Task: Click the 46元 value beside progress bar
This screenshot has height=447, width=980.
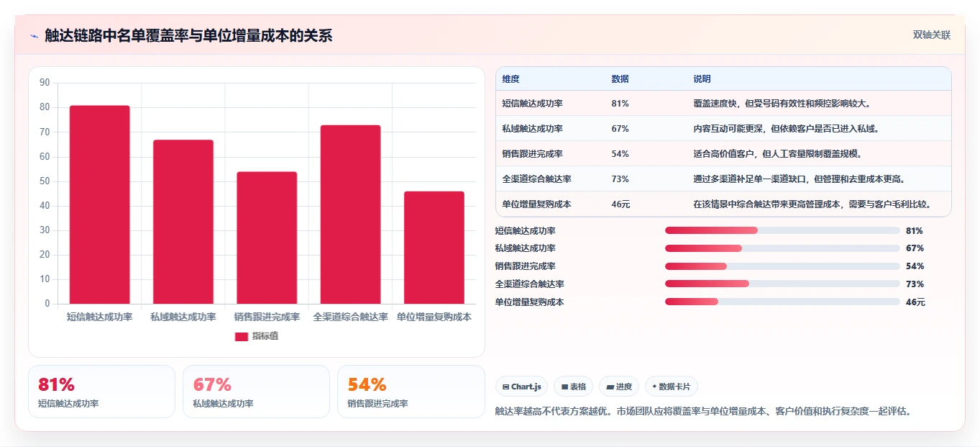Action: (915, 302)
